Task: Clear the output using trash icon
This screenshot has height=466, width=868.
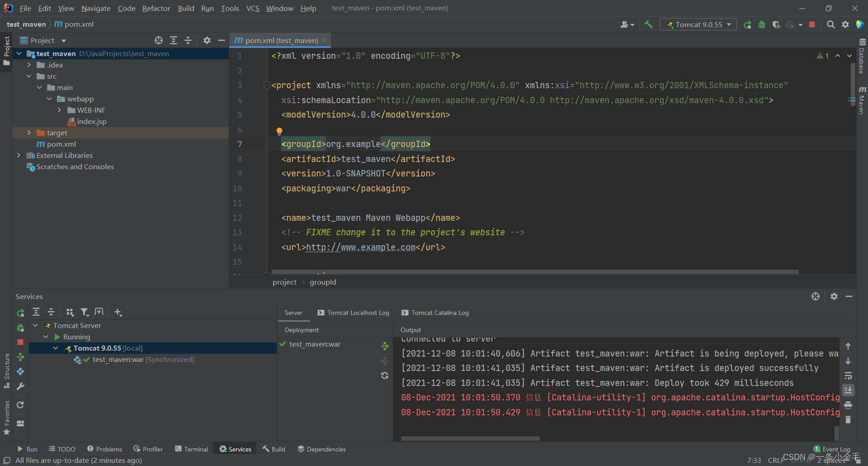Action: (x=848, y=420)
